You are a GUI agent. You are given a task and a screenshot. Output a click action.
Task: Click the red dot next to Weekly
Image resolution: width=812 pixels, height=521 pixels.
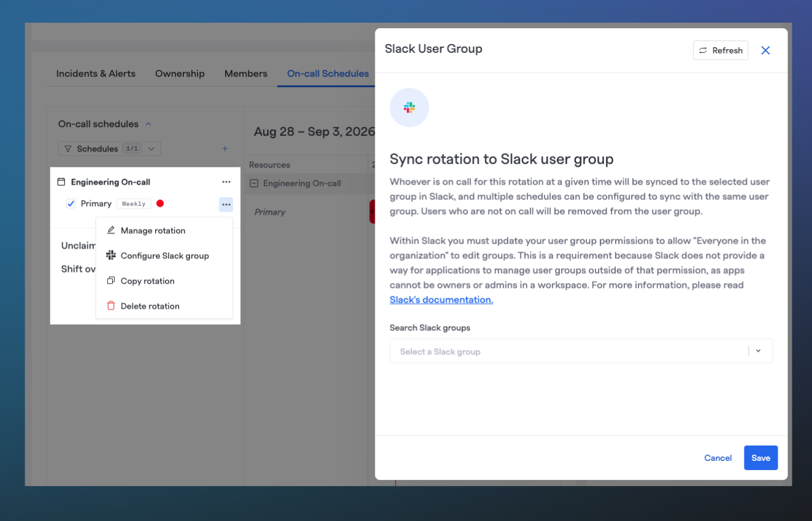click(x=160, y=204)
